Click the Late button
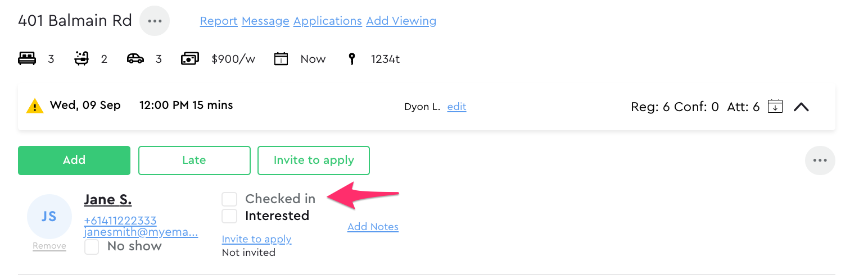The image size is (868, 275). pos(194,161)
